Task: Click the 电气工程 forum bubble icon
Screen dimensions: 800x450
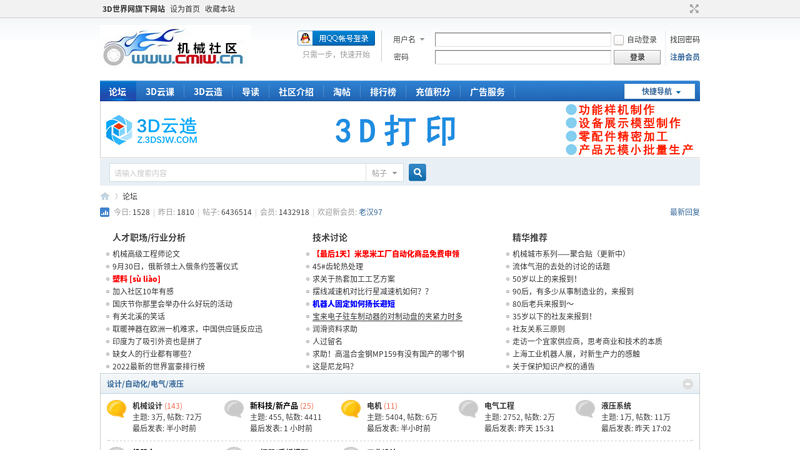Action: [x=468, y=409]
